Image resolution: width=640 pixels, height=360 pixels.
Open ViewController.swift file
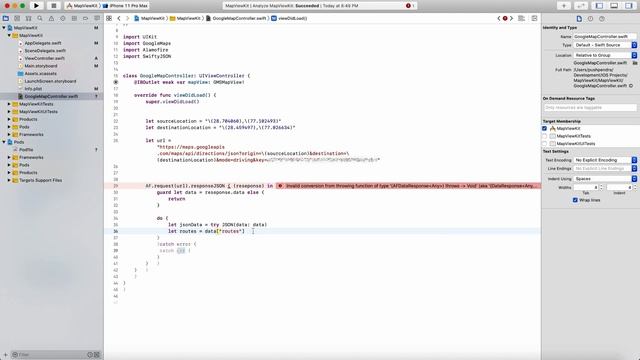44,58
